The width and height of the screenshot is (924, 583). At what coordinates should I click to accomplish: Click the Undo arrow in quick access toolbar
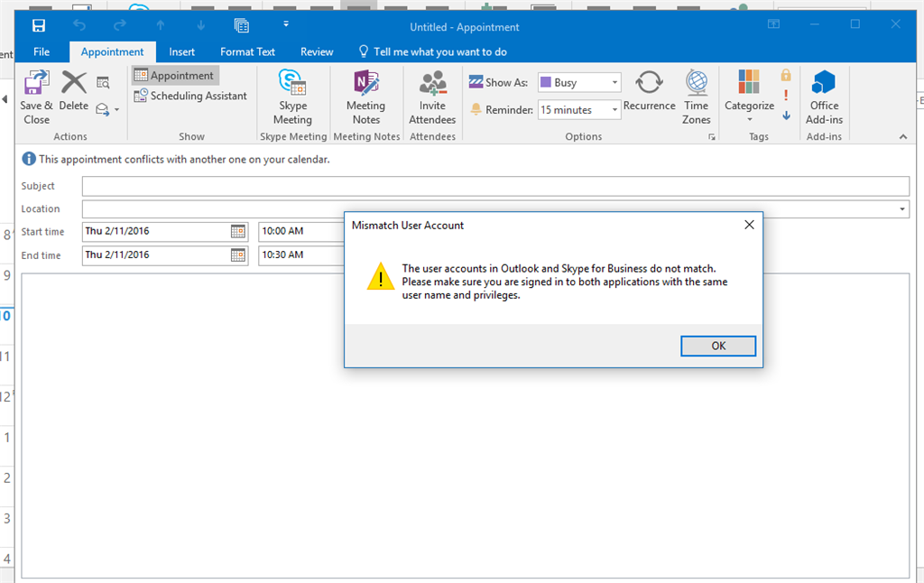click(x=79, y=25)
